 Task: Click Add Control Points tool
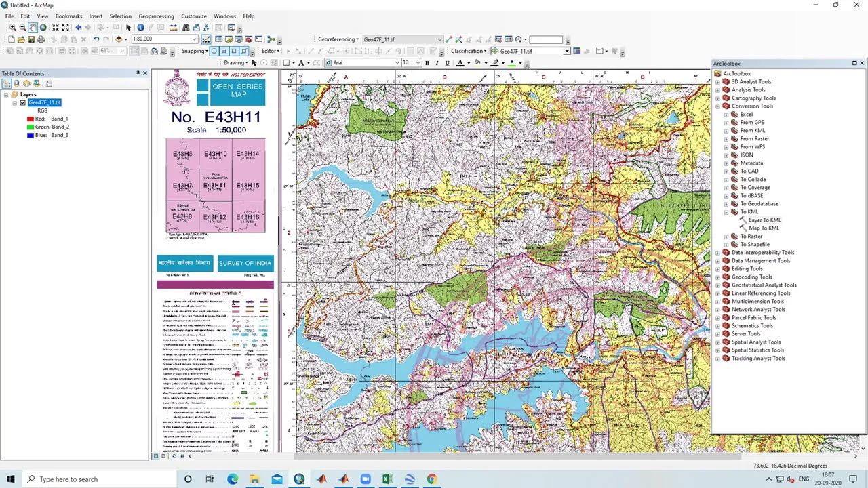449,39
